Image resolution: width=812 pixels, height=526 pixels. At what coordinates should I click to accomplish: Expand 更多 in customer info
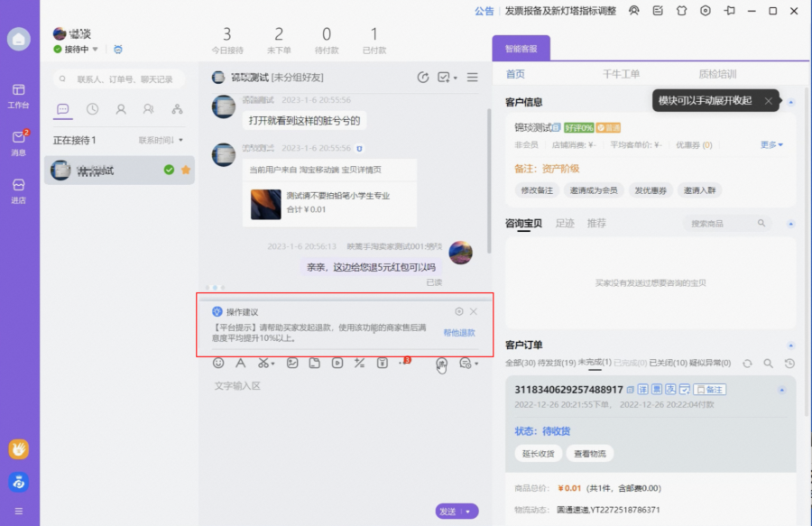coord(771,144)
